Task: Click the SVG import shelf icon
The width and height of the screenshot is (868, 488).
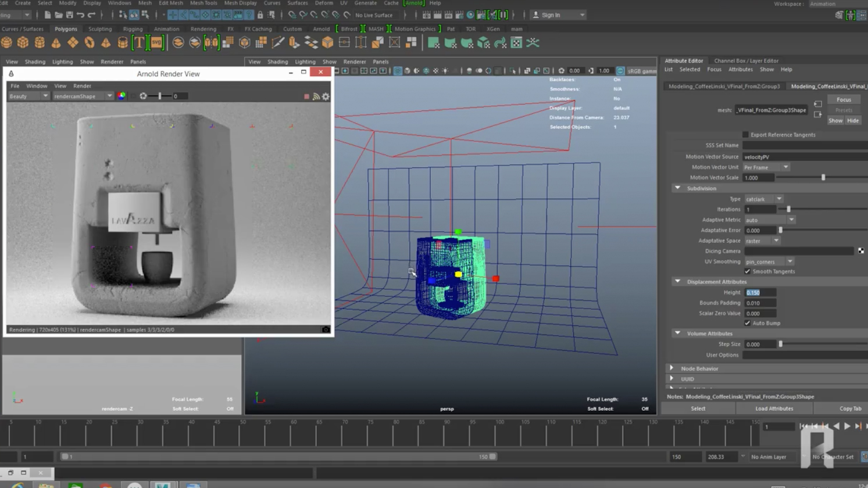Action: (x=156, y=42)
